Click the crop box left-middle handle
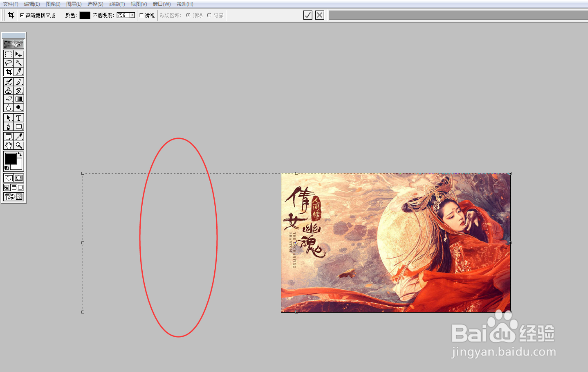This screenshot has height=372, width=588. (83, 243)
